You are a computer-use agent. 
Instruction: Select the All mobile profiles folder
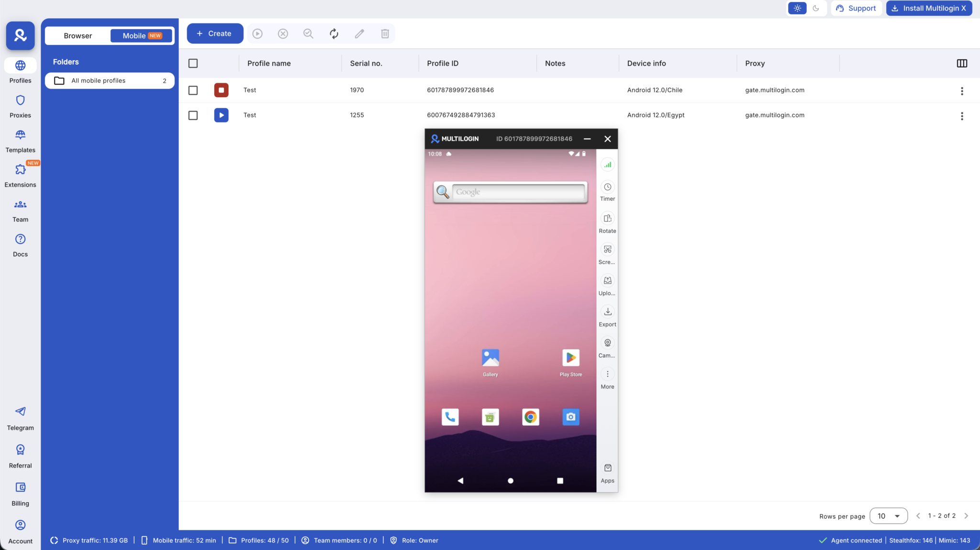[x=110, y=80]
